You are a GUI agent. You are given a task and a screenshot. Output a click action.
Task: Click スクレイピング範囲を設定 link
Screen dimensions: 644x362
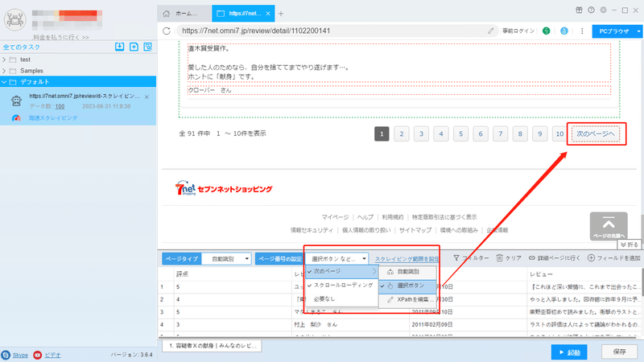coord(407,259)
